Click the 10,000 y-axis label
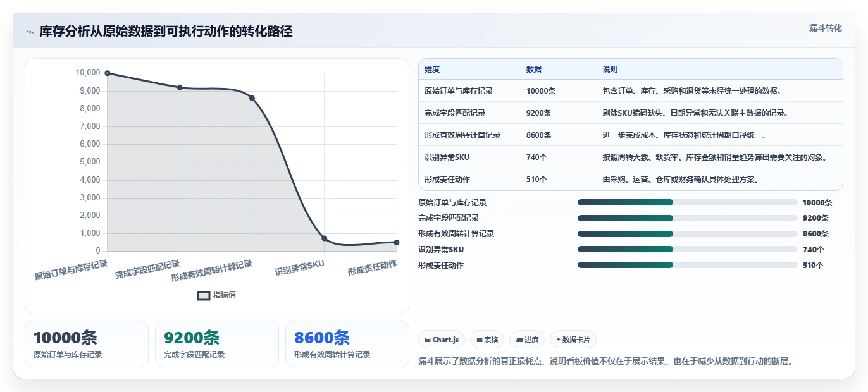 88,73
